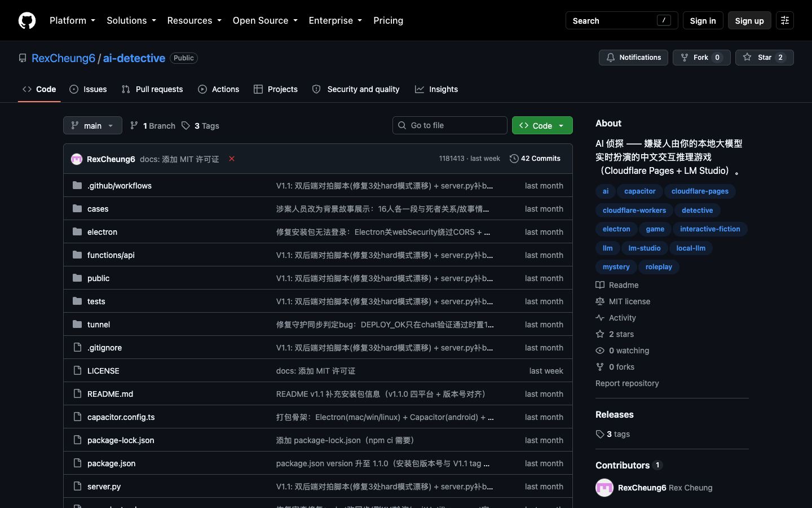Screen dimensions: 812x508
Task: Click the LICENSE file icon
Action: [x=77, y=370]
